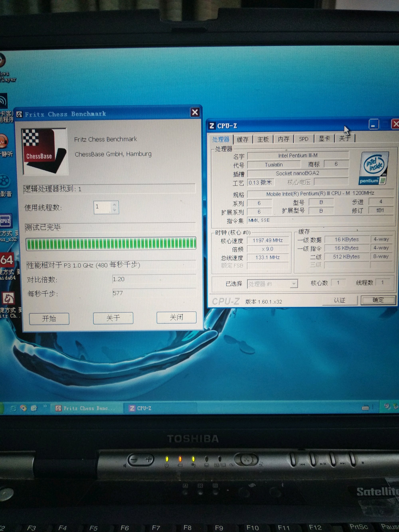Viewport: 399px width, 532px height.
Task: Click the 确定 button in CPU-Z
Action: (x=378, y=300)
